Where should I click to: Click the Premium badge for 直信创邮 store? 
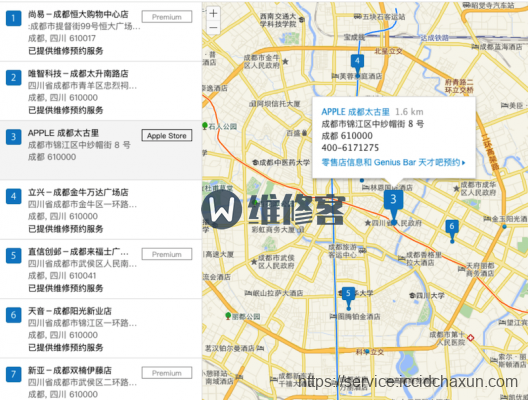pos(167,254)
